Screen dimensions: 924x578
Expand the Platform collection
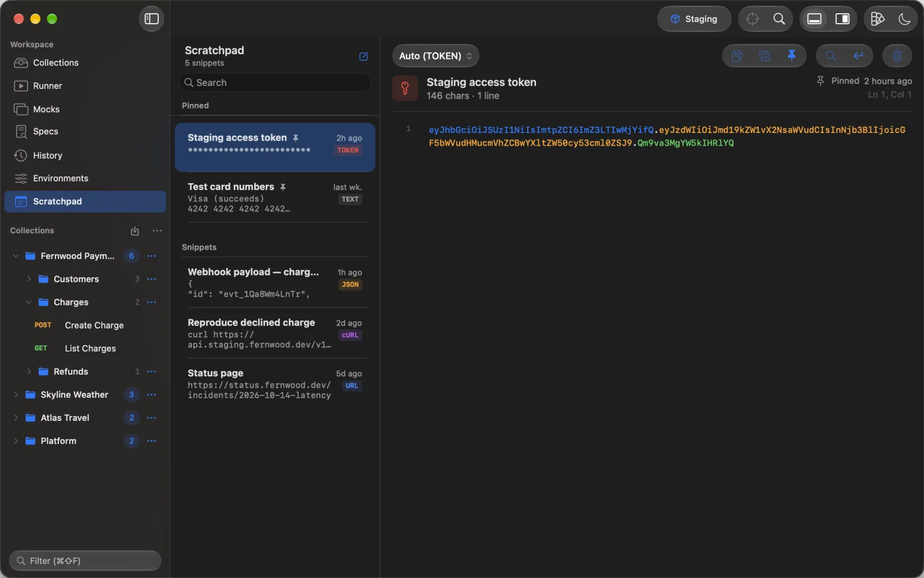[x=16, y=441]
